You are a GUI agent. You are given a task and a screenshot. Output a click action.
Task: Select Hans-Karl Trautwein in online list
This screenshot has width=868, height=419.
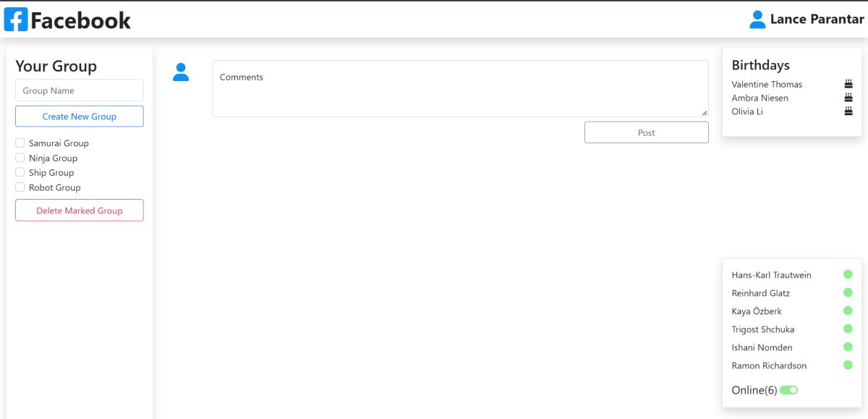click(771, 275)
